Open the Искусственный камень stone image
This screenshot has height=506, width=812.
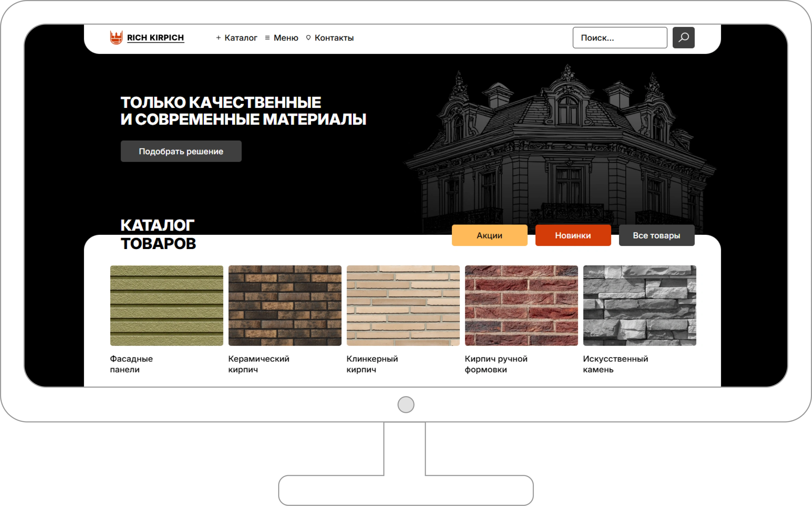[640, 305]
